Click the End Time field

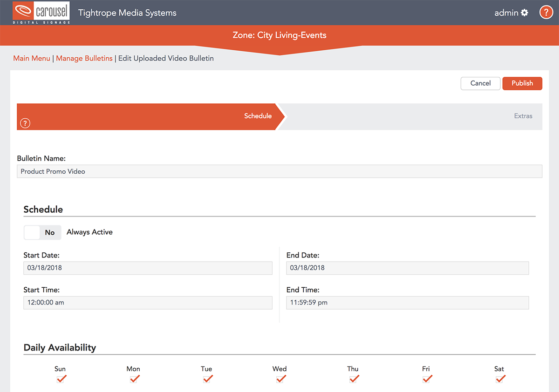[x=407, y=303]
